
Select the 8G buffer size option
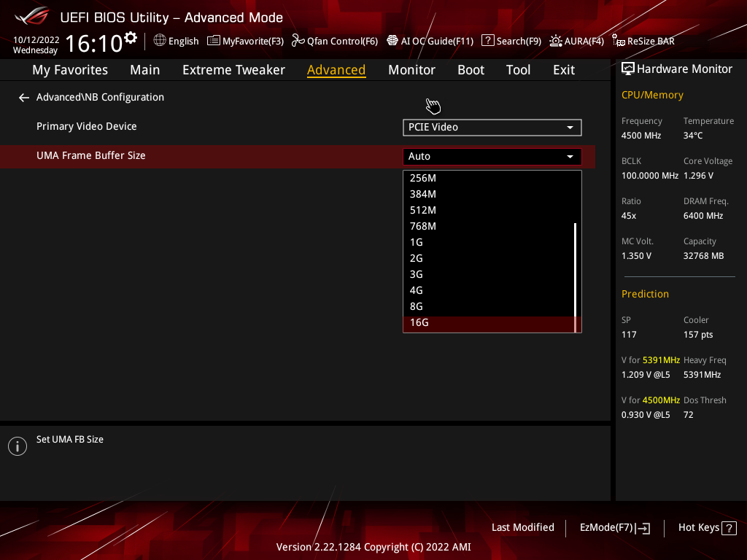(x=489, y=306)
